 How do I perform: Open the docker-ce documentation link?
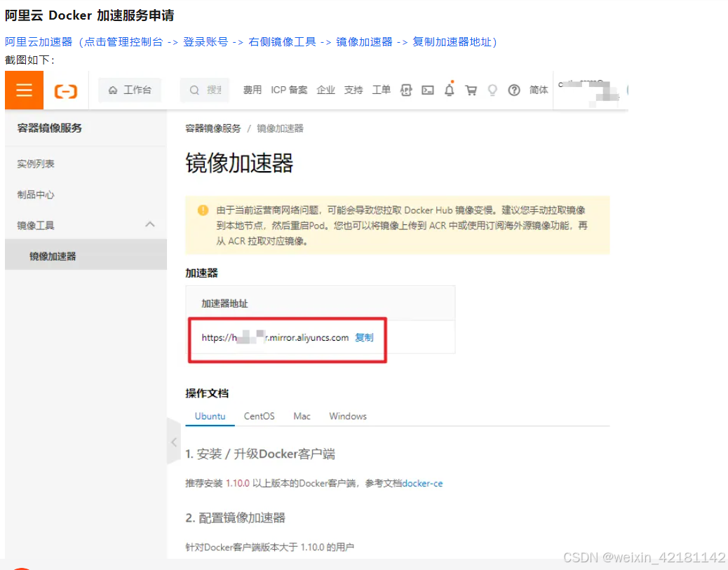tap(422, 484)
